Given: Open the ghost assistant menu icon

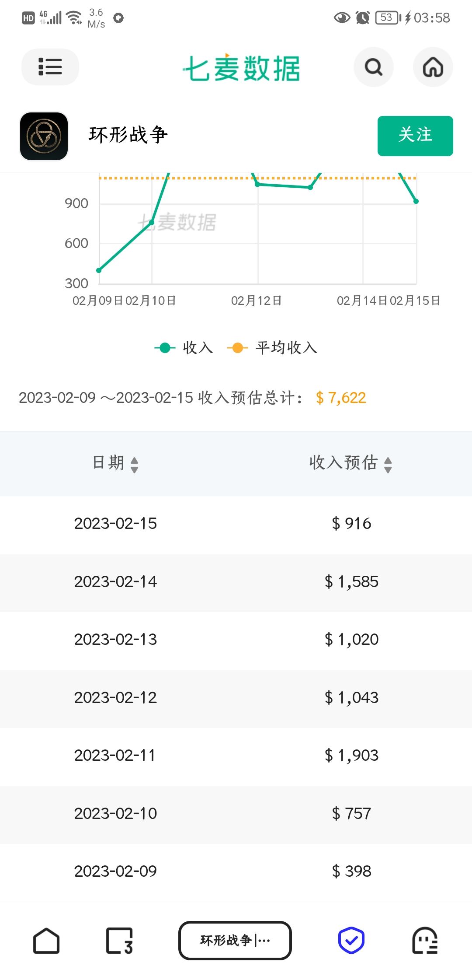Looking at the screenshot, I should [x=425, y=941].
